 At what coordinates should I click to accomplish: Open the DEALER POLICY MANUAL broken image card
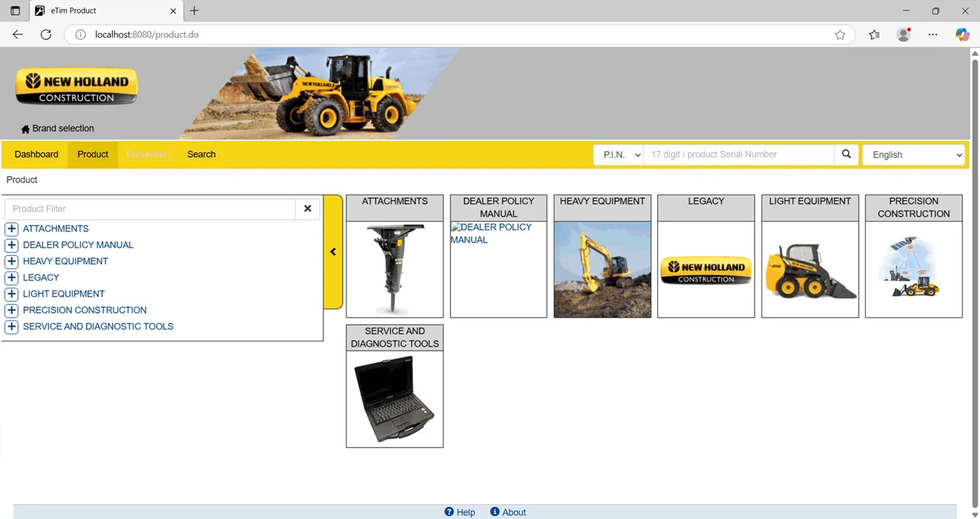tap(498, 269)
